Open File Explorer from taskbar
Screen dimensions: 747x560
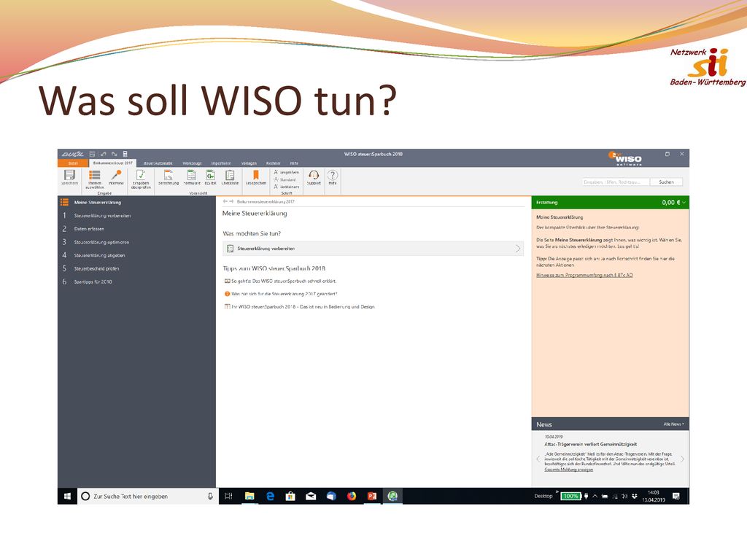click(249, 496)
